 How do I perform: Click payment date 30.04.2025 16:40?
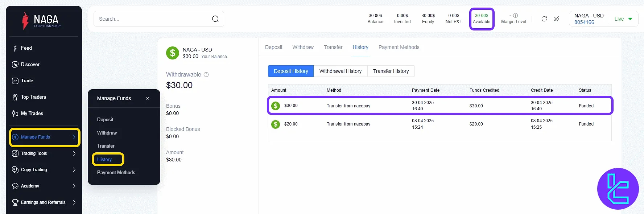(423, 106)
